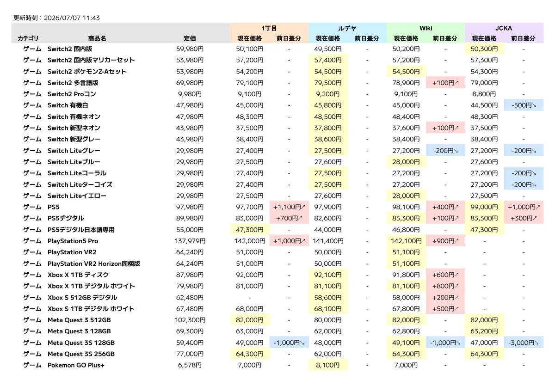555x392 pixels.
Task: Click product name Switch Liteターコイズ
Action: click(80, 184)
